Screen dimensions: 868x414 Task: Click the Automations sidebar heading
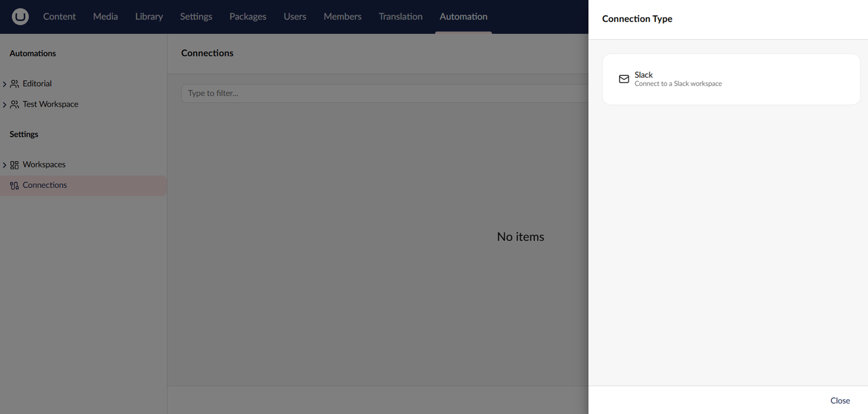(33, 53)
